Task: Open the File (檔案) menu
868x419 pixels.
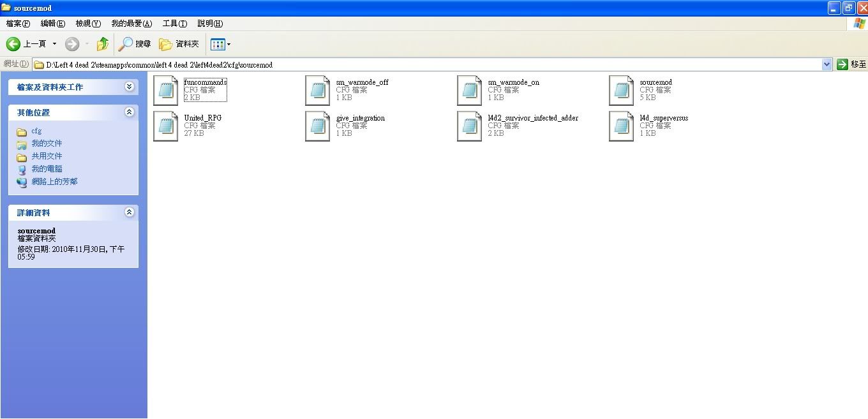Action: click(18, 24)
